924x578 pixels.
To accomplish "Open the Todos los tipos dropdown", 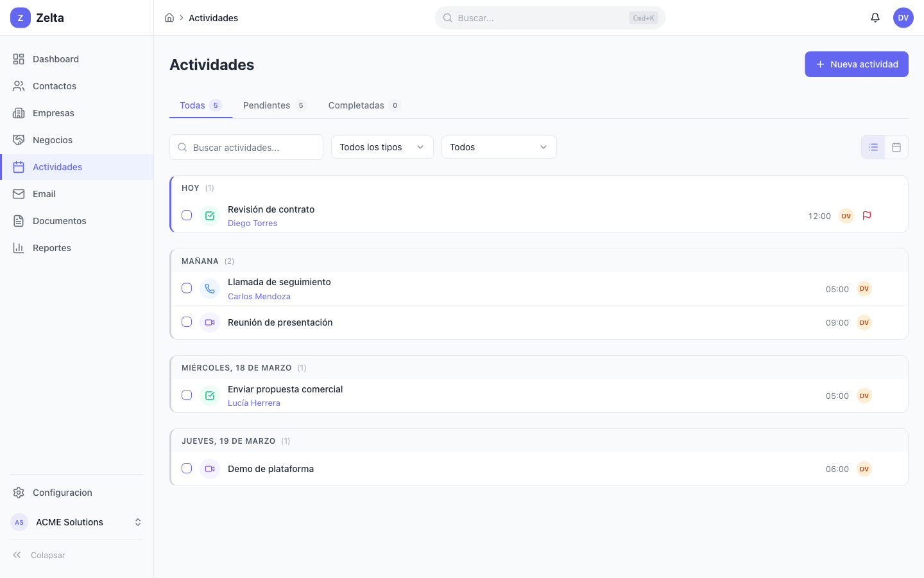I will (382, 147).
